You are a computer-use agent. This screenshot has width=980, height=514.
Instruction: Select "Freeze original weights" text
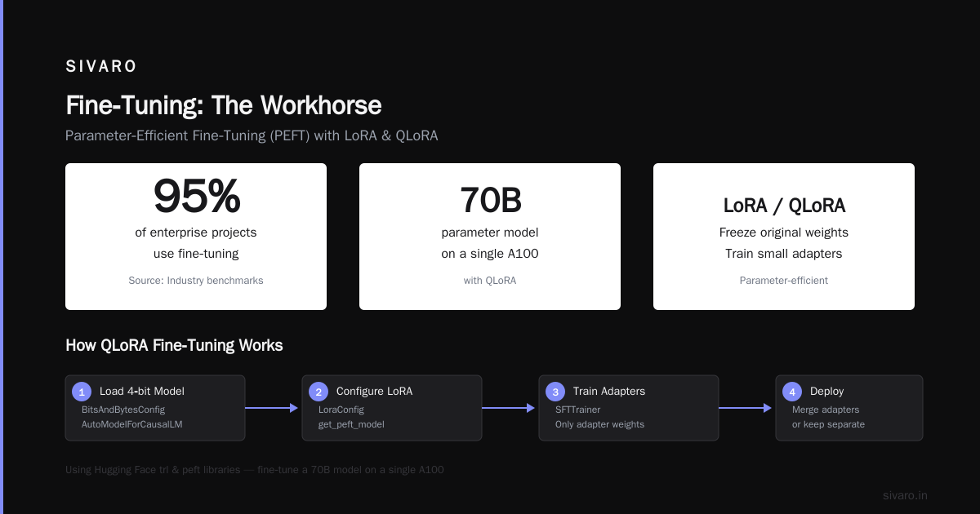click(784, 233)
